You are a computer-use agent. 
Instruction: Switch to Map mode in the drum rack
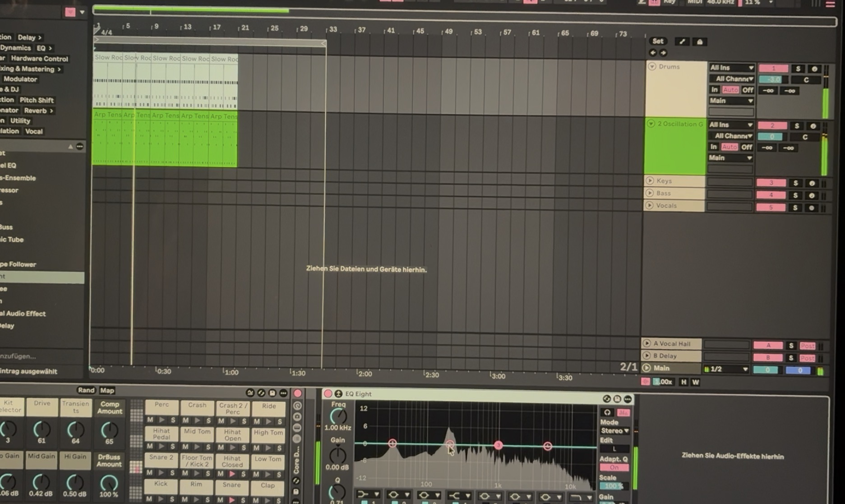(x=106, y=390)
